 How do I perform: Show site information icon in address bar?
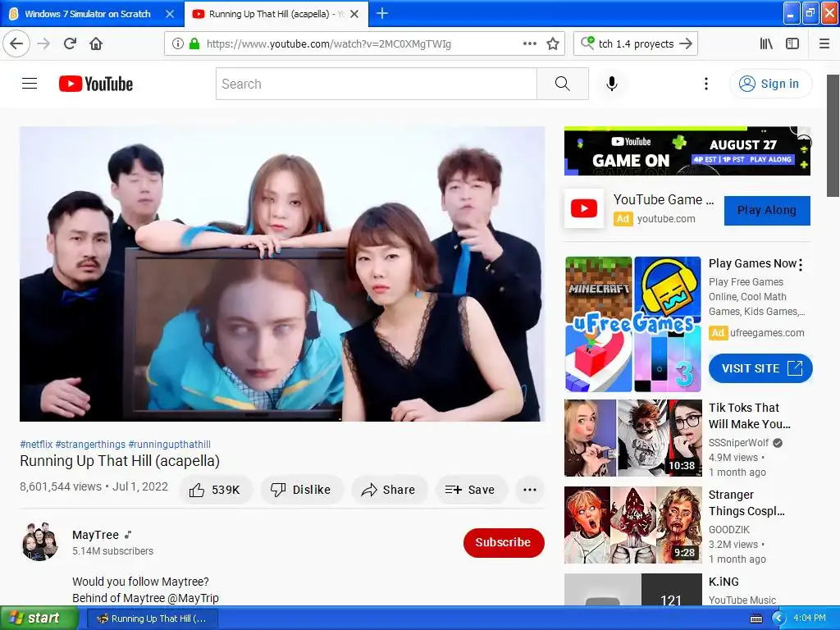pyautogui.click(x=178, y=44)
